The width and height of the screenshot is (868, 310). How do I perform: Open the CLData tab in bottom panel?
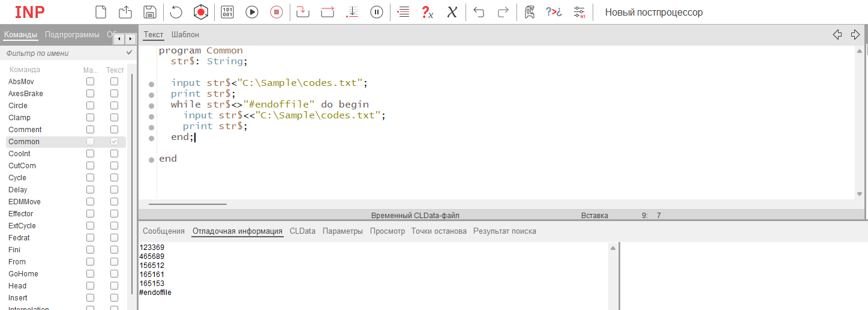point(302,231)
